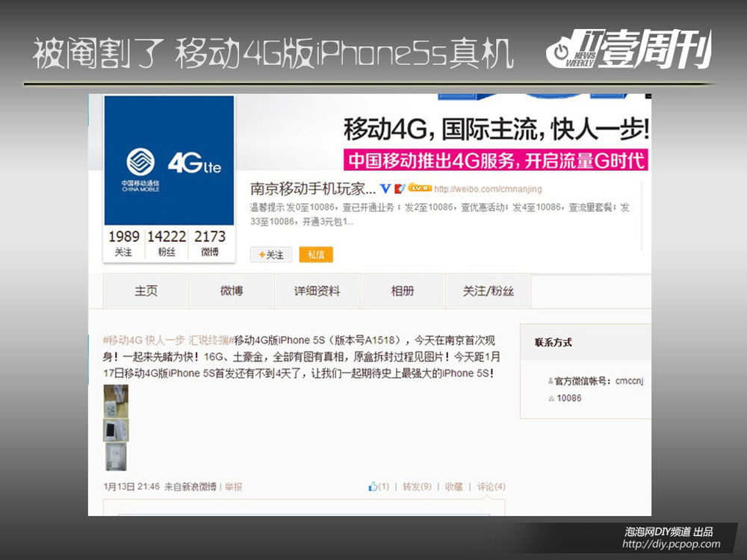This screenshot has width=747, height=560.
Task: Open the third iPhone photo thumbnail
Action: (116, 457)
